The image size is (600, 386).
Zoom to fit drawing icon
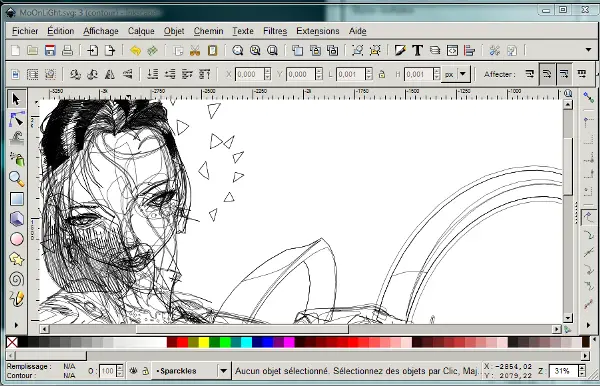point(255,50)
